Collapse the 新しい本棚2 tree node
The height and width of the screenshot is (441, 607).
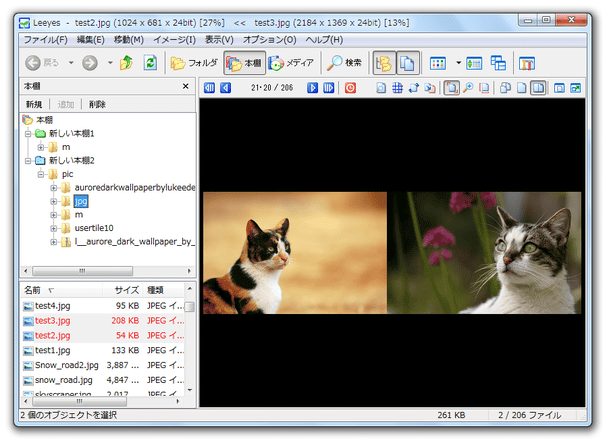click(28, 160)
